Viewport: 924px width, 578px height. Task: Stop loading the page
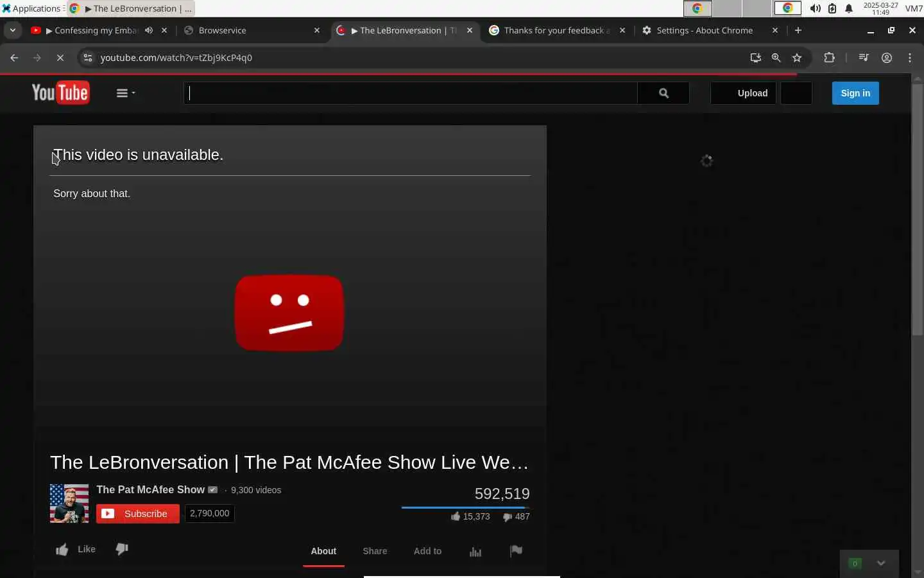coord(60,58)
